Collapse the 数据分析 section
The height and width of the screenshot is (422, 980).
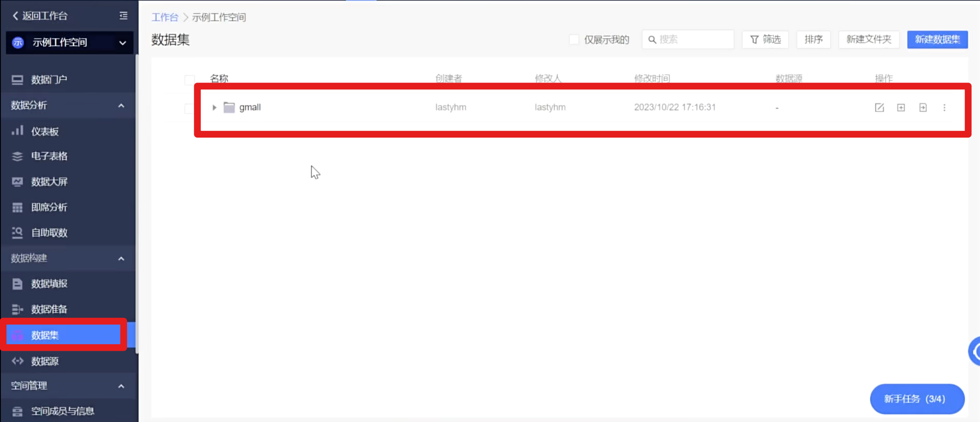[121, 105]
